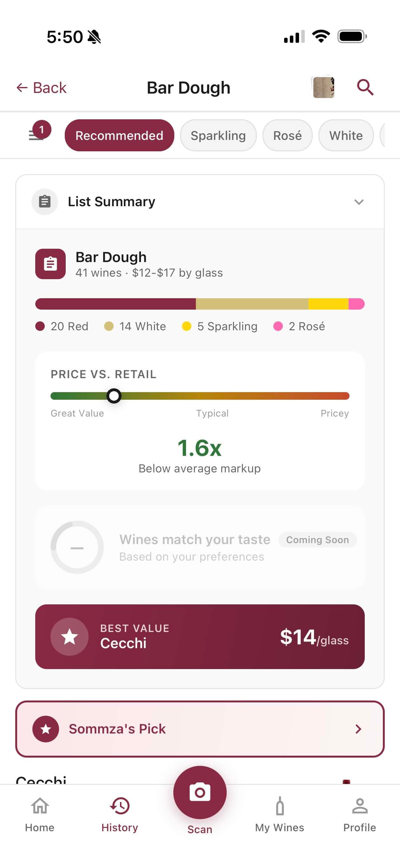The width and height of the screenshot is (400, 868).
Task: Open the filter list icon with badge
Action: 37,135
